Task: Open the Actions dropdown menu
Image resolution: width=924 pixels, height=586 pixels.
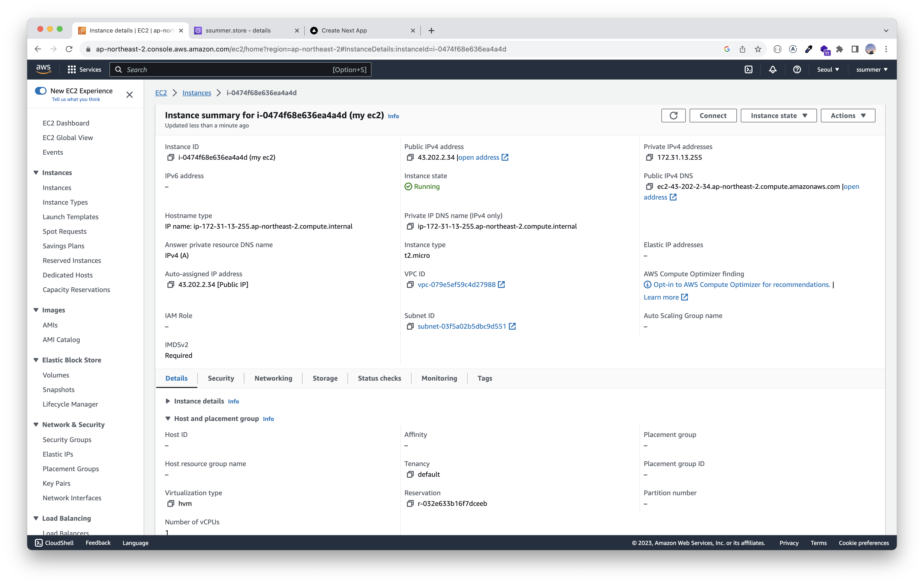Action: (x=848, y=116)
